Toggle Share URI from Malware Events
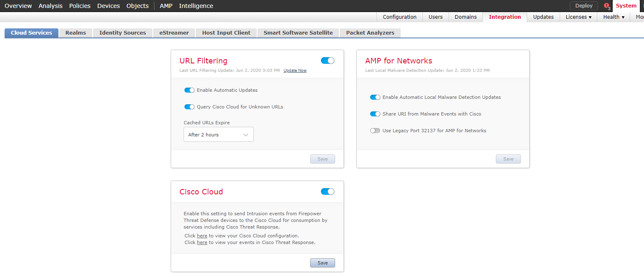 pos(375,114)
